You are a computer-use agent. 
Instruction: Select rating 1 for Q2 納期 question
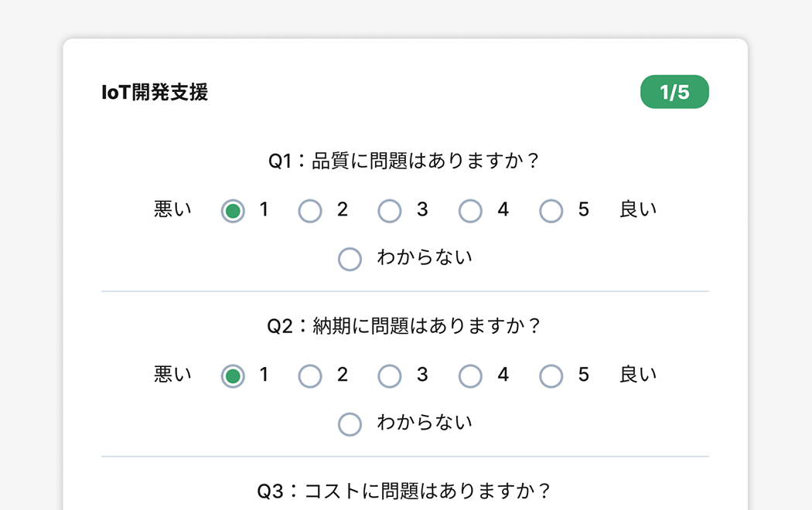point(233,376)
